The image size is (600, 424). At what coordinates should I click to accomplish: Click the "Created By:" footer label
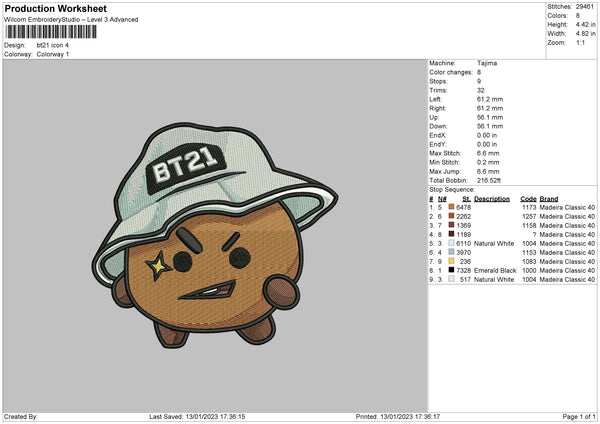pyautogui.click(x=21, y=416)
